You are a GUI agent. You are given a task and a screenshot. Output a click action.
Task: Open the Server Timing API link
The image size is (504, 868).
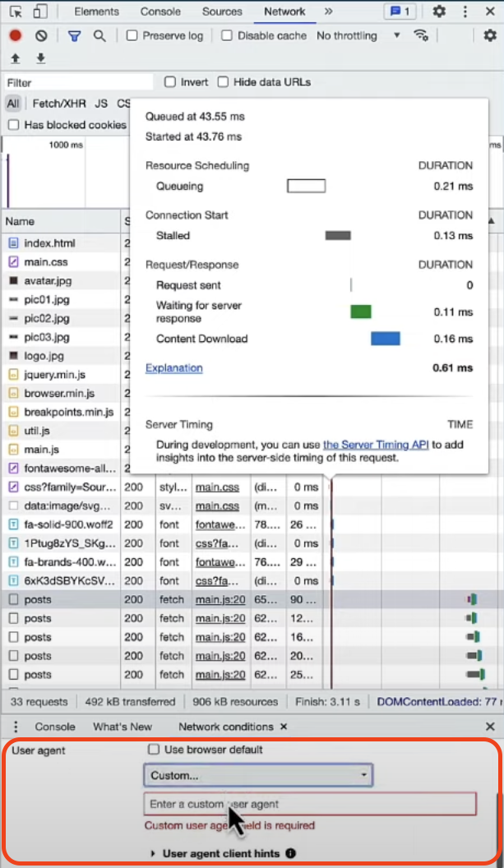(376, 445)
